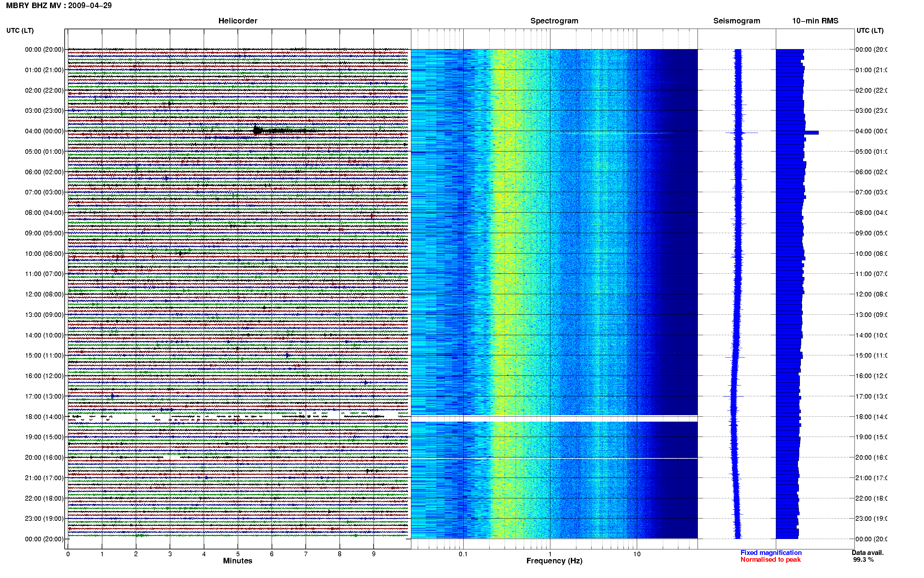The height and width of the screenshot is (578, 924).
Task: Click tick '10' on the Frequency axis
Action: (x=637, y=554)
